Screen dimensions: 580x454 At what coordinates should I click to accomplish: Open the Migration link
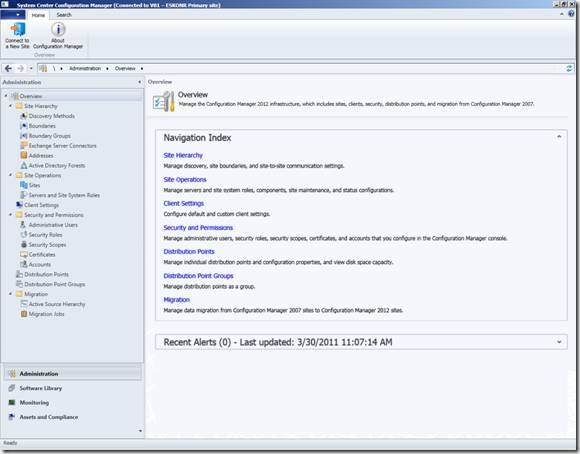click(176, 300)
